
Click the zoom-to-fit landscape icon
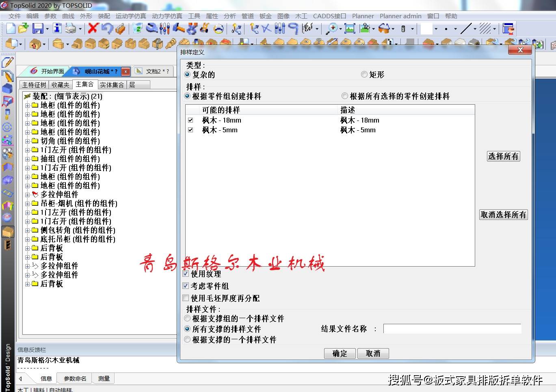[x=350, y=28]
